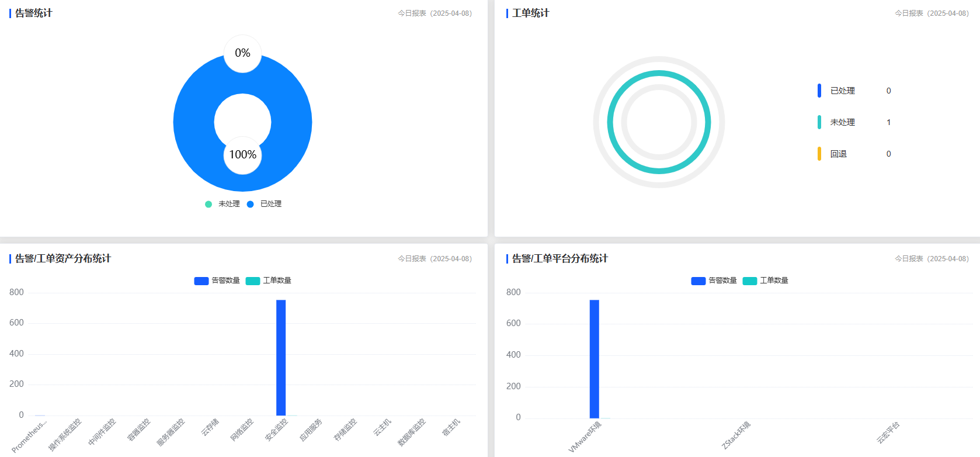Click the yellow 回退 color marker in 工单统计
Screen dimensions: 980x457
click(x=819, y=154)
